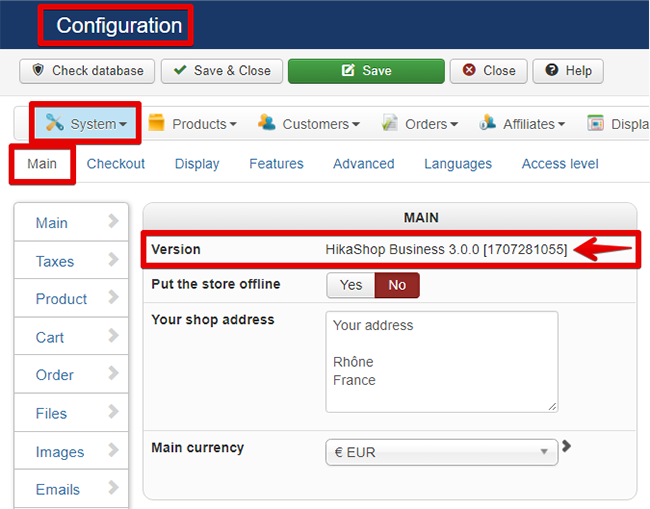Open the Products dropdown menu
Viewport: 650px width, 509px height.
193,124
